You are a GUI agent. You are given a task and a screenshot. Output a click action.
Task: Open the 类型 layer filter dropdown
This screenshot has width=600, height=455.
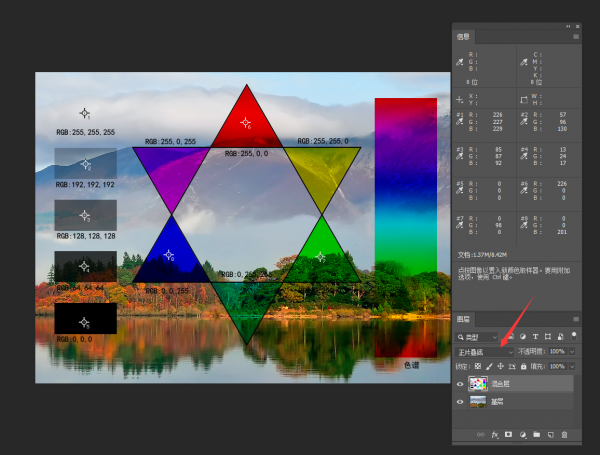476,337
